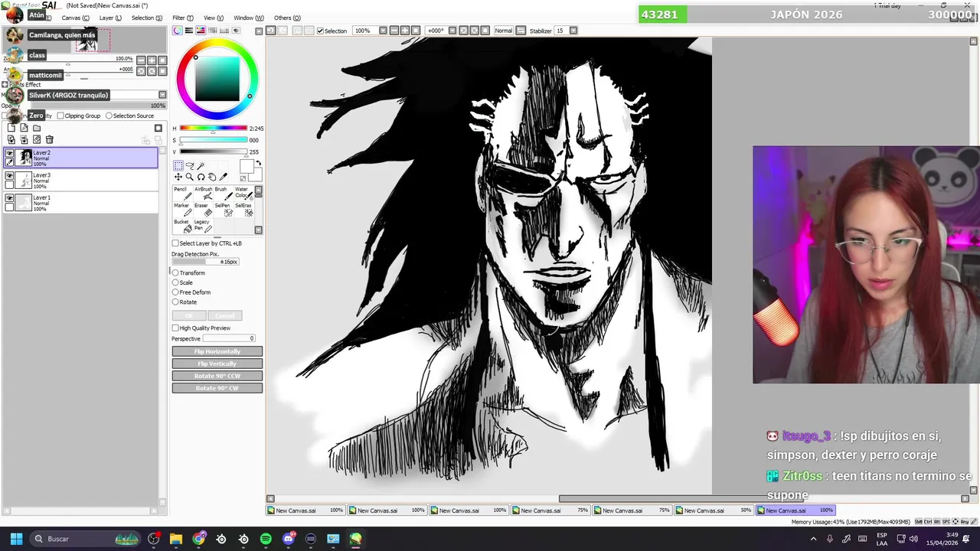Select the Brush tool

click(x=223, y=192)
